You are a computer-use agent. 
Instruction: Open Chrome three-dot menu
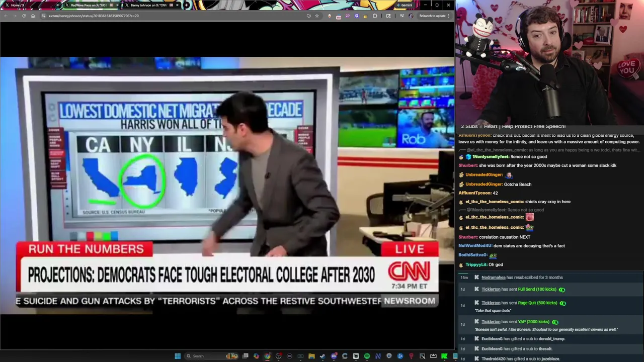[449, 16]
